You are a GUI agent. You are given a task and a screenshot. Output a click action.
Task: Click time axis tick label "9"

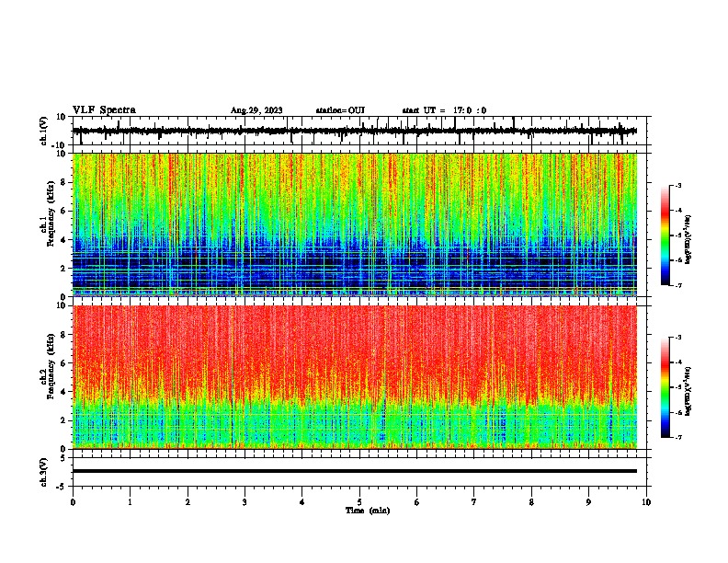click(588, 502)
